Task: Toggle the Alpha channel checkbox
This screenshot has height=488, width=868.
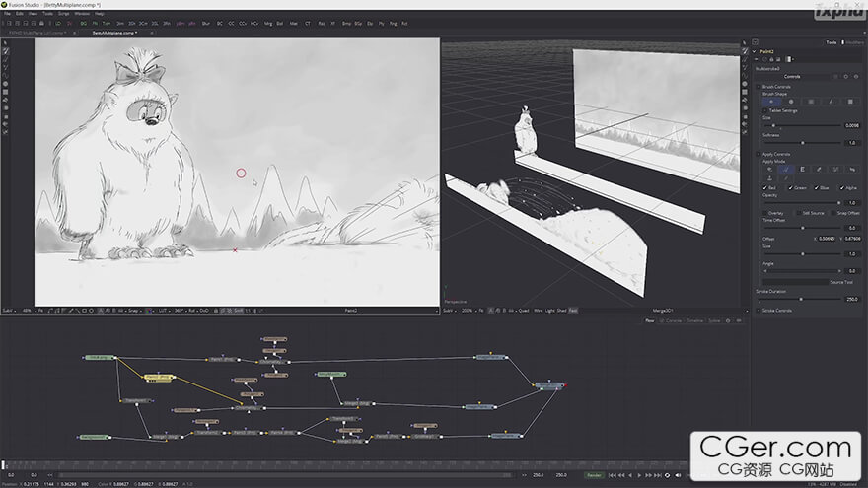Action: pyautogui.click(x=841, y=186)
